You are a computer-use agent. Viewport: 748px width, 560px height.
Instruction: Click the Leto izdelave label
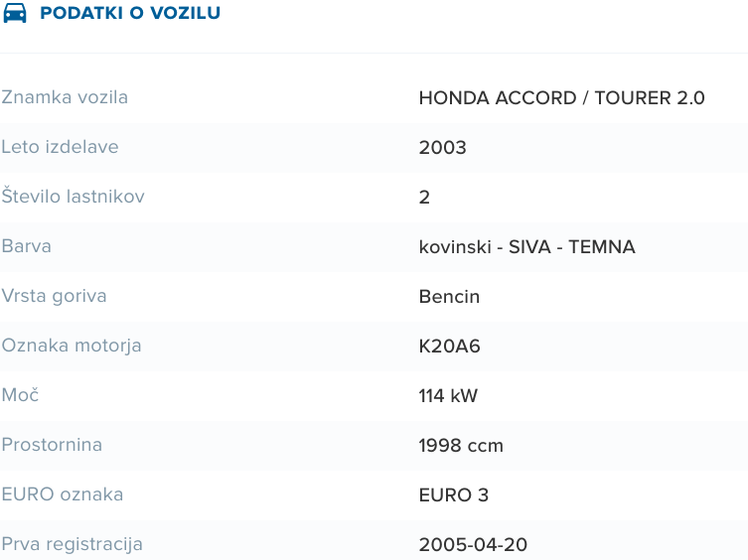(x=61, y=147)
